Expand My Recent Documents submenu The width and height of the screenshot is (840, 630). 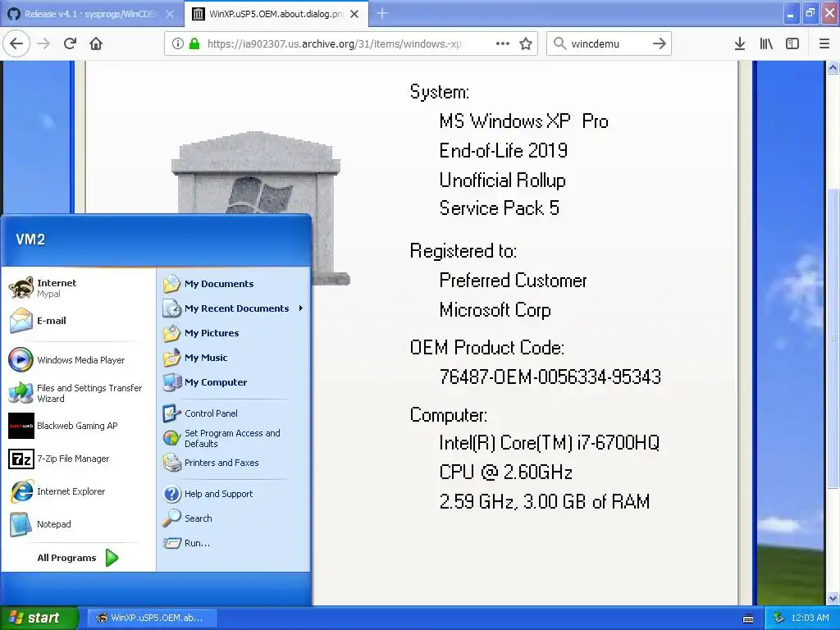(x=234, y=308)
